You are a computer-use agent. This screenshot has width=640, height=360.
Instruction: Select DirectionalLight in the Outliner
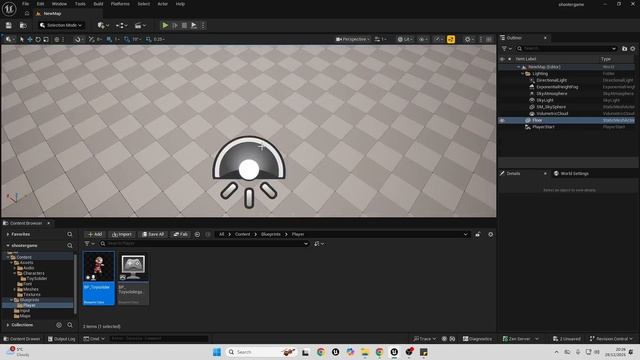tap(551, 80)
